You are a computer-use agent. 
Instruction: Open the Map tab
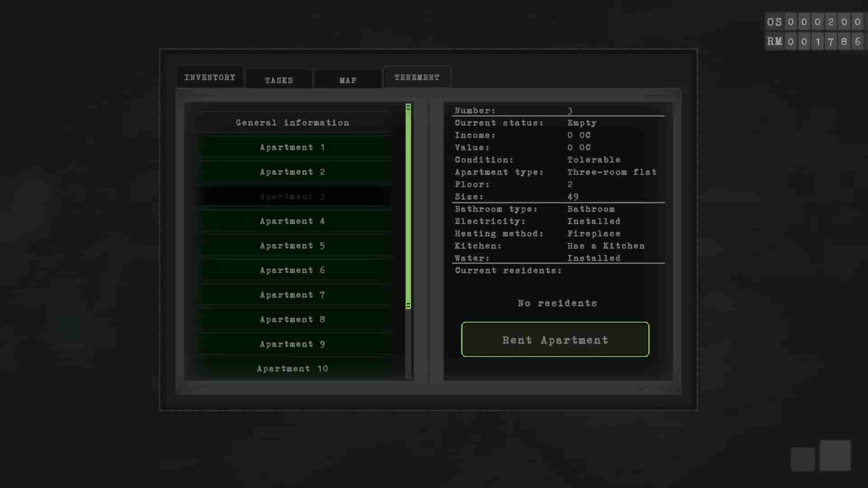click(348, 80)
